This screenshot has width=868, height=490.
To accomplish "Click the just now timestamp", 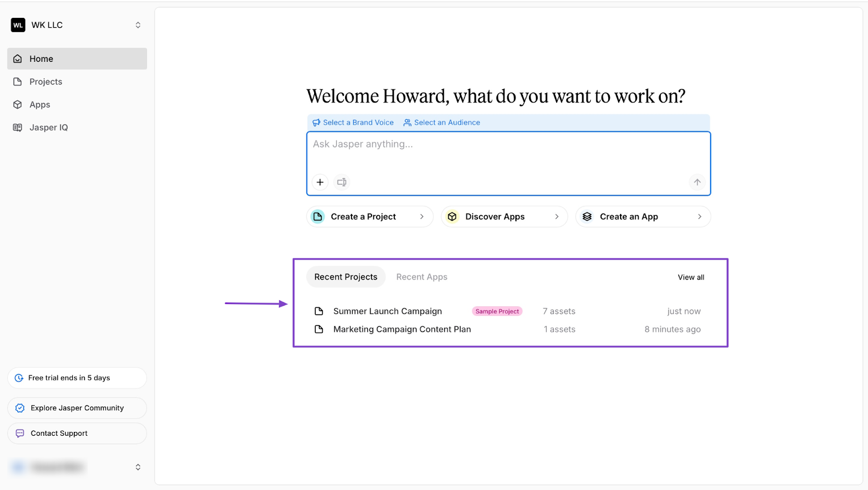I will click(684, 311).
